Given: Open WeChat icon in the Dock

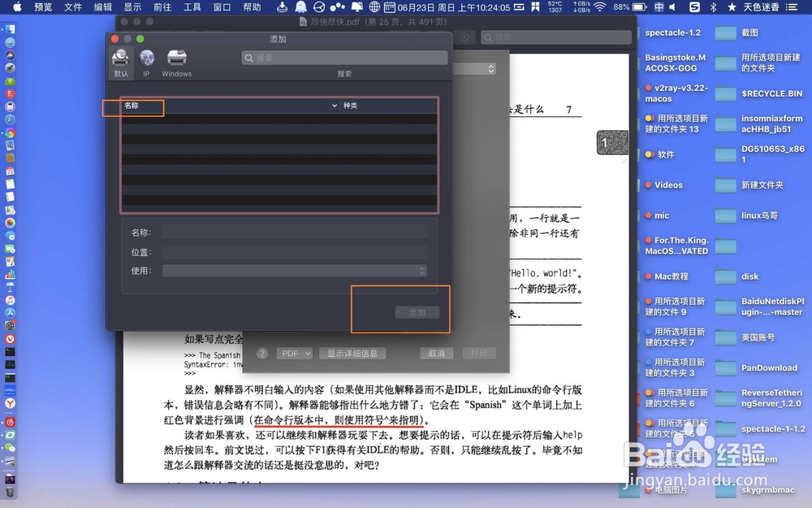Looking at the screenshot, I should [10, 447].
